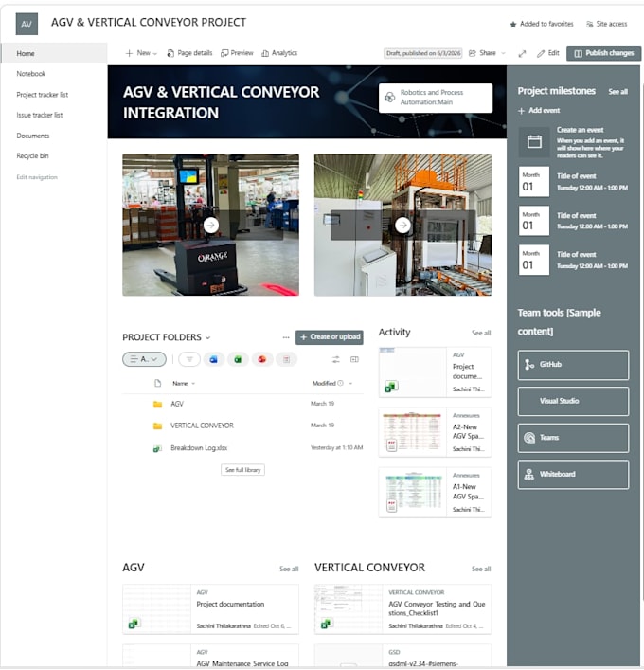Image resolution: width=644 pixels, height=670 pixels.
Task: Open the vertical conveyor image
Action: tap(402, 225)
